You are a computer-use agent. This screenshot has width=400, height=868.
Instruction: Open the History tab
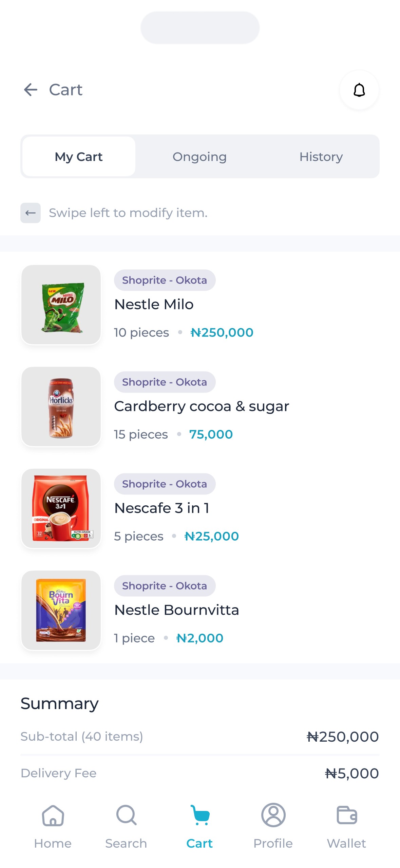point(321,157)
